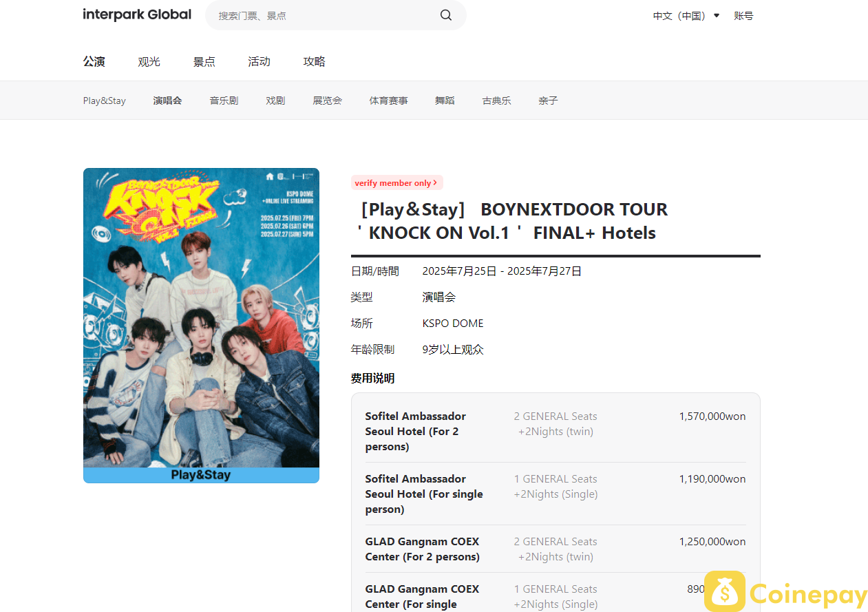
Task: Select the 活动 main menu item
Action: click(259, 61)
